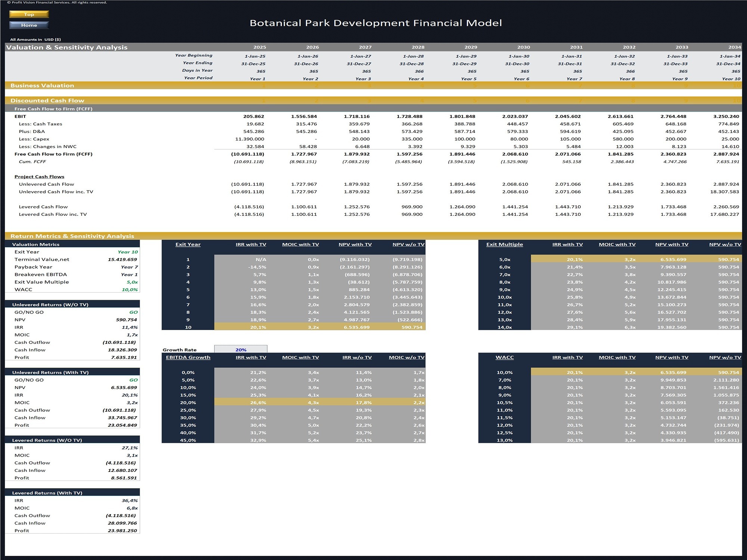
Task: Click the 'Discounted Cash Flow' section header
Action: 47,100
